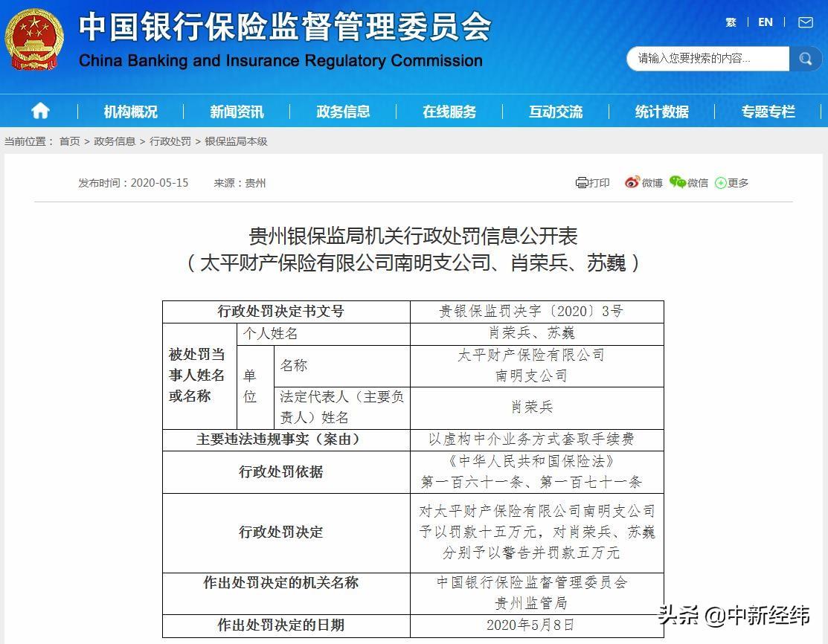The height and width of the screenshot is (644, 828).
Task: Click the green plus more icon
Action: point(720,183)
